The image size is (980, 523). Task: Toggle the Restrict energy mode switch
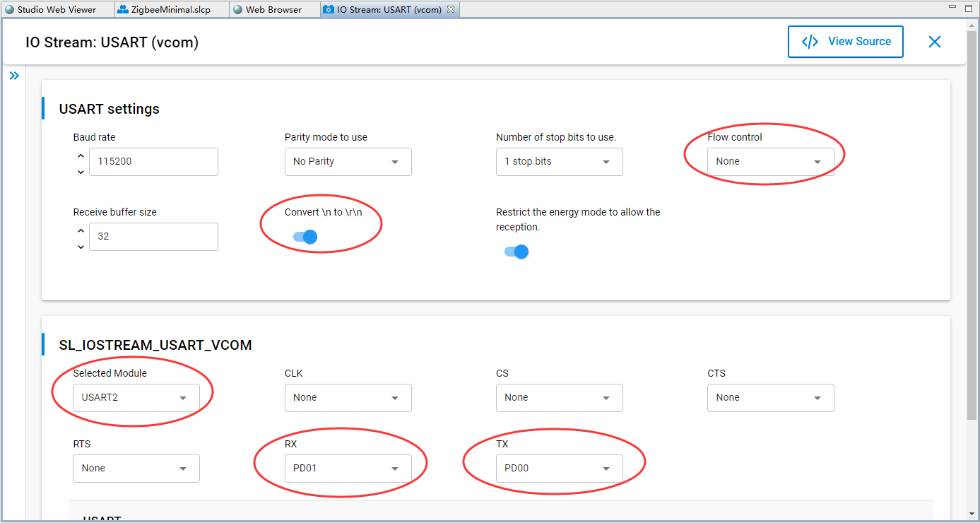tap(516, 252)
